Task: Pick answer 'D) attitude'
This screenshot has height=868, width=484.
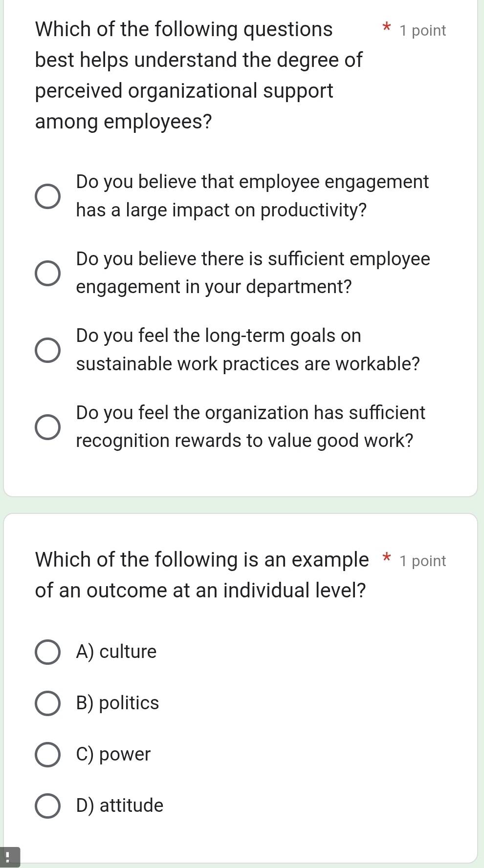Action: [47, 805]
